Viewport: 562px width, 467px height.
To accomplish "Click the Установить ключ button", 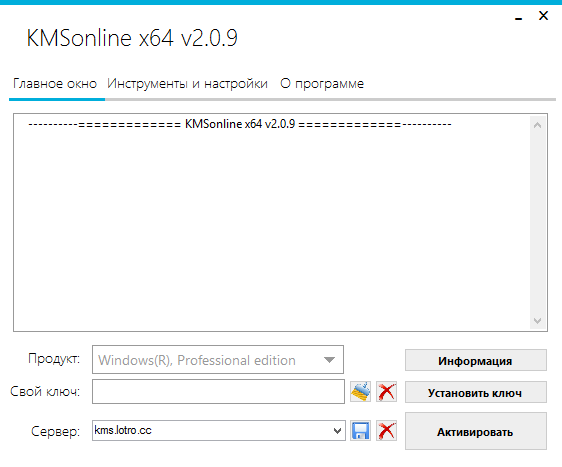I will 476,392.
